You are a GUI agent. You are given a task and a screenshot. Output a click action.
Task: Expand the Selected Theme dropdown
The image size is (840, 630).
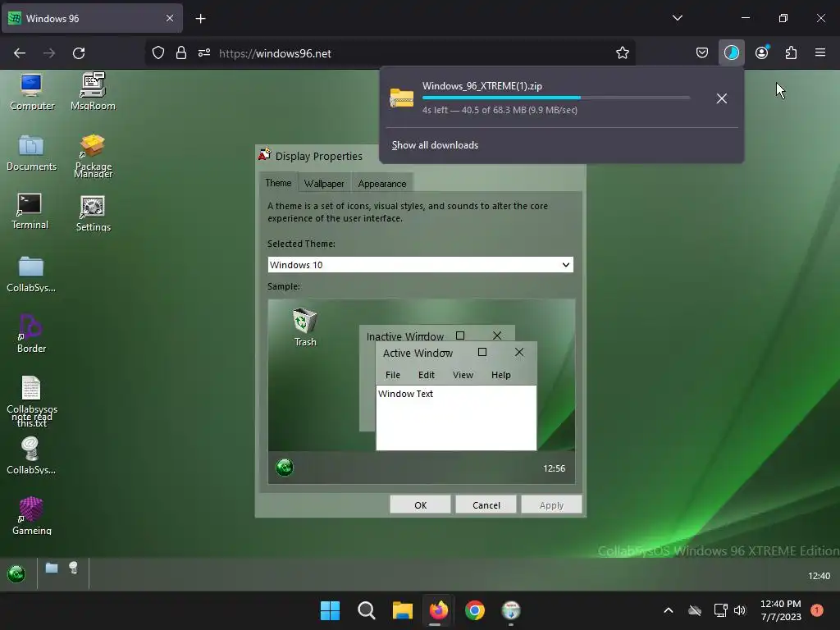pos(420,265)
